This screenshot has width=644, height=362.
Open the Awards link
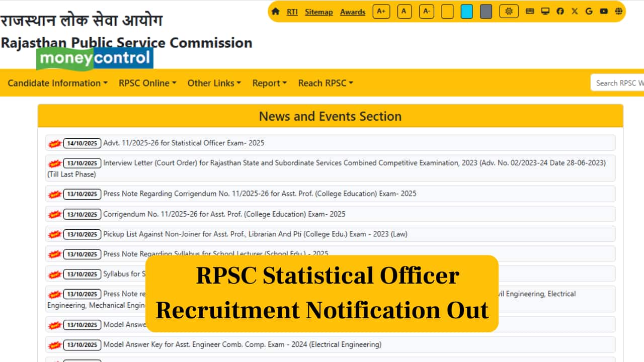[x=353, y=12]
